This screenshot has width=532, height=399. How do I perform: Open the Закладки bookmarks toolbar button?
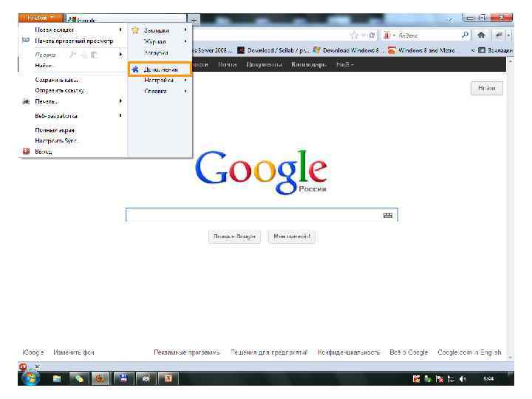(x=495, y=50)
